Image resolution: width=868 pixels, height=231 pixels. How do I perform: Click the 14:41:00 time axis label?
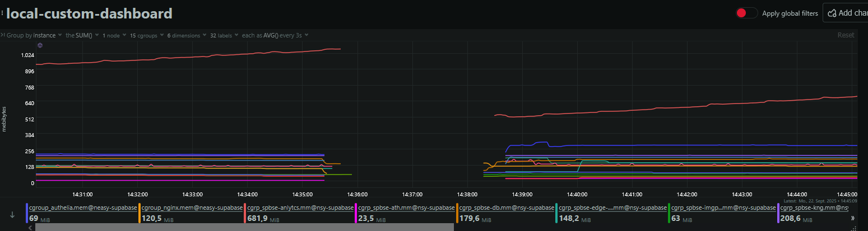[x=632, y=194]
